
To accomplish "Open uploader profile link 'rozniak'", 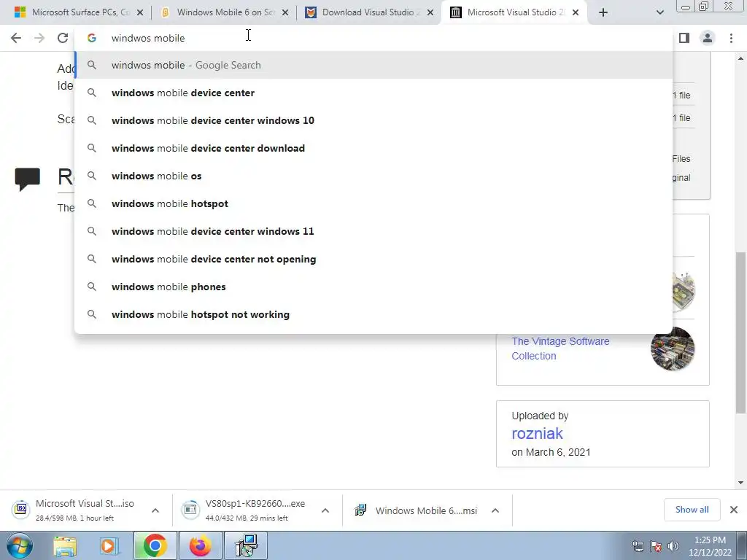I will (537, 433).
